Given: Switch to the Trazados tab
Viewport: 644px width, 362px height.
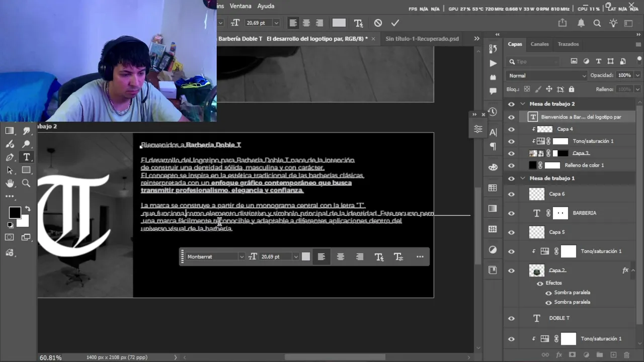Looking at the screenshot, I should coord(568,44).
